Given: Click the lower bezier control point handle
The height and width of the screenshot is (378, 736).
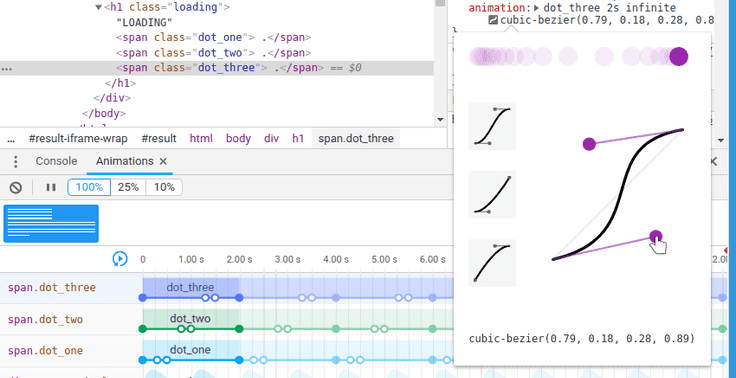Looking at the screenshot, I should pyautogui.click(x=656, y=237).
